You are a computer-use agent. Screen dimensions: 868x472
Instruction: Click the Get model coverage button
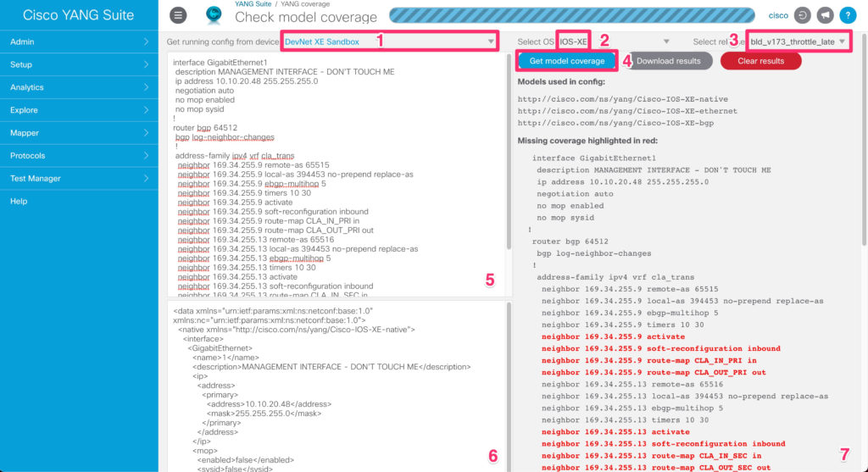[x=567, y=61]
